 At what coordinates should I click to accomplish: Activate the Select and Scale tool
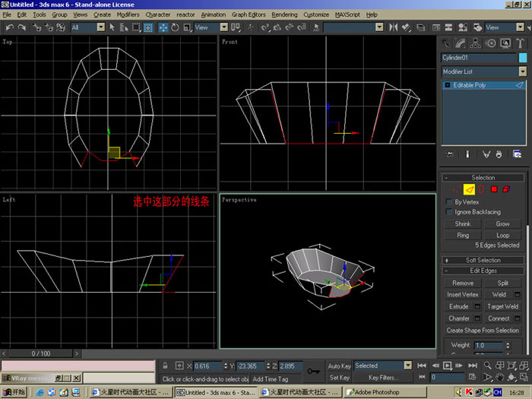point(187,27)
